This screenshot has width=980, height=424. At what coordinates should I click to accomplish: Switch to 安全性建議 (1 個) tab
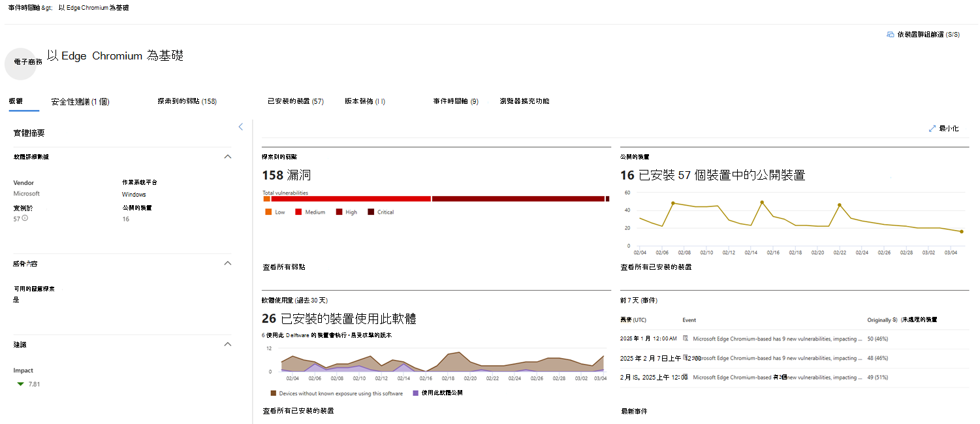80,102
